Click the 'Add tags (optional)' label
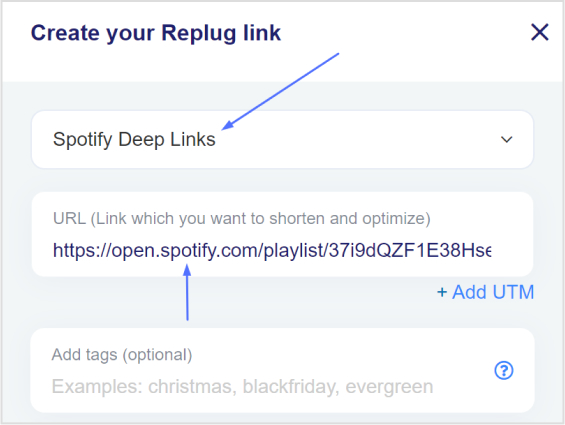Screen dimensions: 565x425 pyautogui.click(x=122, y=355)
